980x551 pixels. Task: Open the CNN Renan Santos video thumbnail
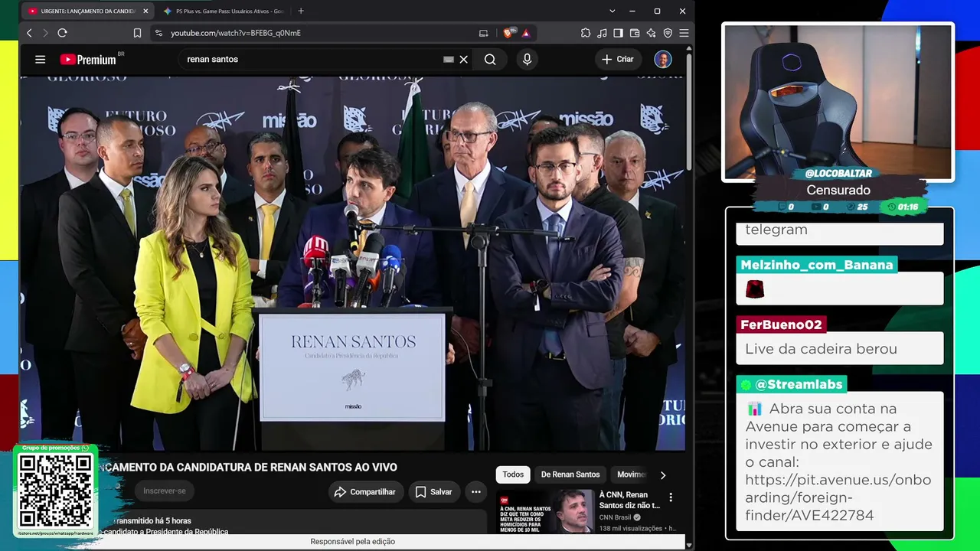(547, 511)
